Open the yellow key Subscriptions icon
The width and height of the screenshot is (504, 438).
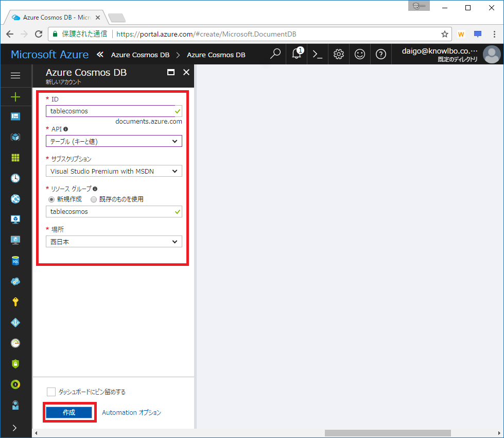click(15, 302)
